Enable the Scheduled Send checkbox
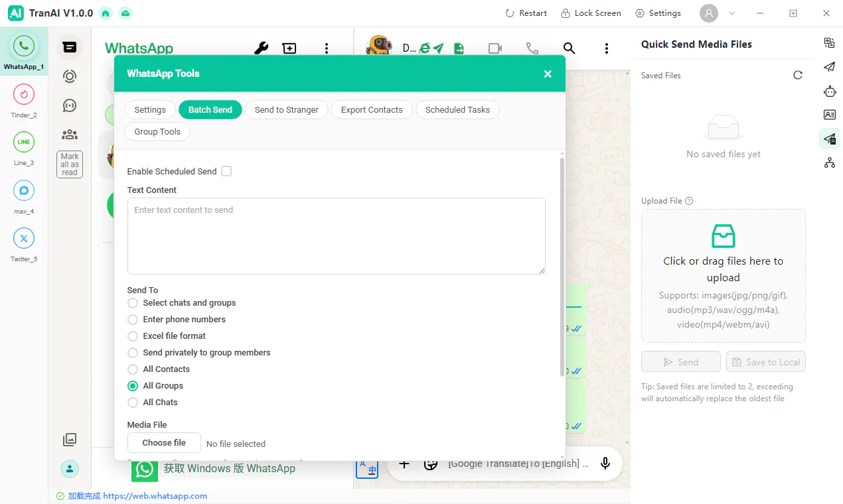Viewport: 843px width, 504px height. [226, 171]
